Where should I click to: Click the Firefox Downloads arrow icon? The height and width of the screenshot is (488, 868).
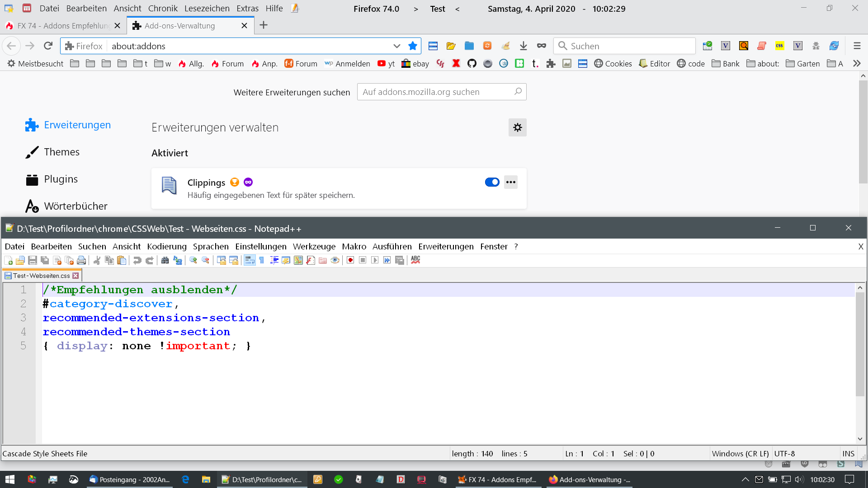pyautogui.click(x=524, y=46)
